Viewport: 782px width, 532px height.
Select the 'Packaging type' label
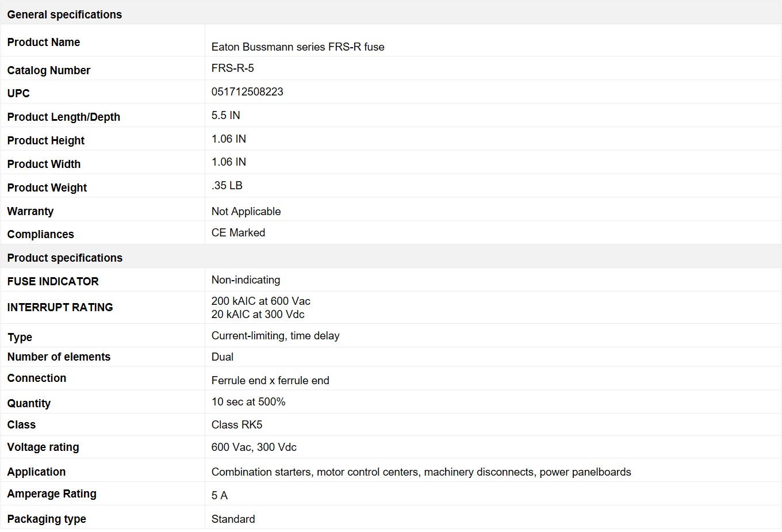point(47,519)
